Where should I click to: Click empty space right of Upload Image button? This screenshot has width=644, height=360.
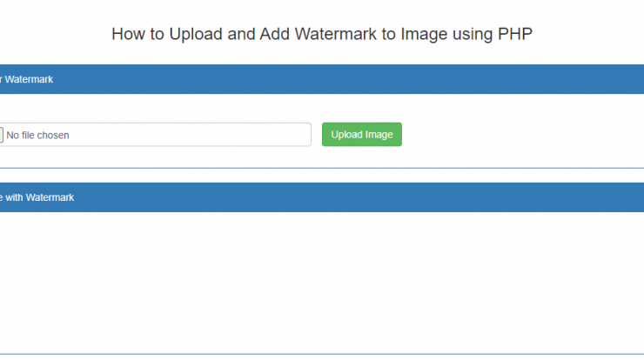521,134
